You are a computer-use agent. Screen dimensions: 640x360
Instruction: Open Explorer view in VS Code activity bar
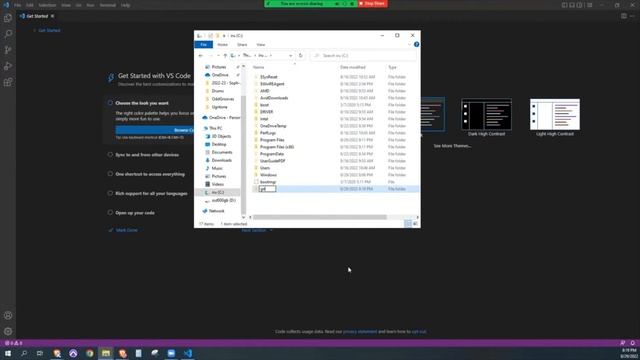coord(8,18)
